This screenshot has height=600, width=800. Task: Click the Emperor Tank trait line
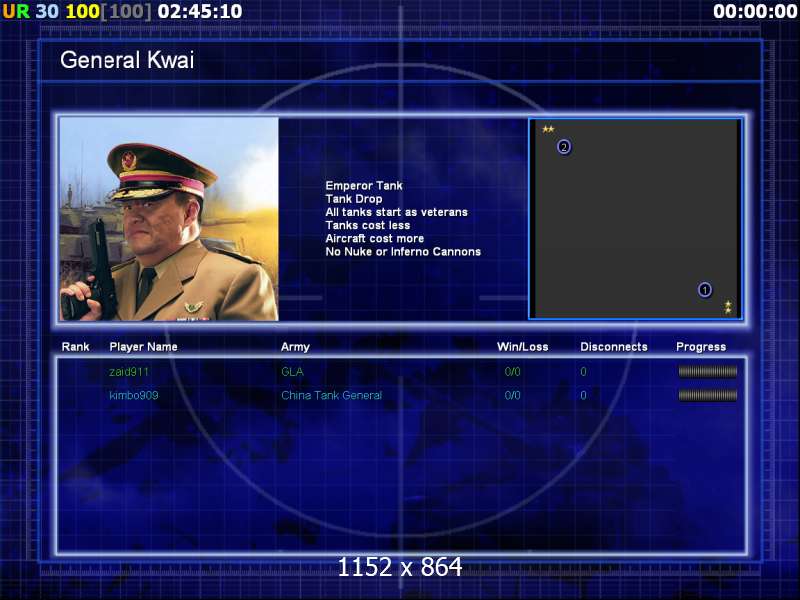coord(364,186)
